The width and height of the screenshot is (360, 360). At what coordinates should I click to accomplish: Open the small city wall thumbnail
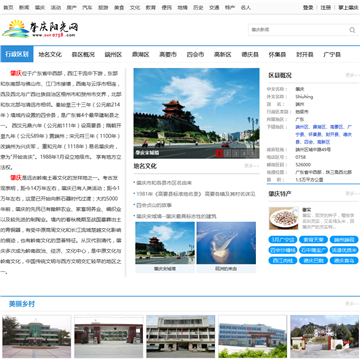coord(165,243)
